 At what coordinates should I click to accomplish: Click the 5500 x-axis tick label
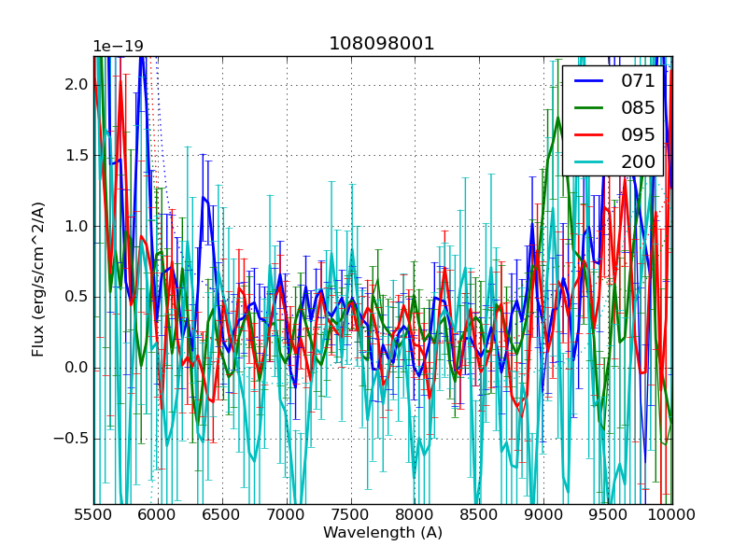[93, 514]
